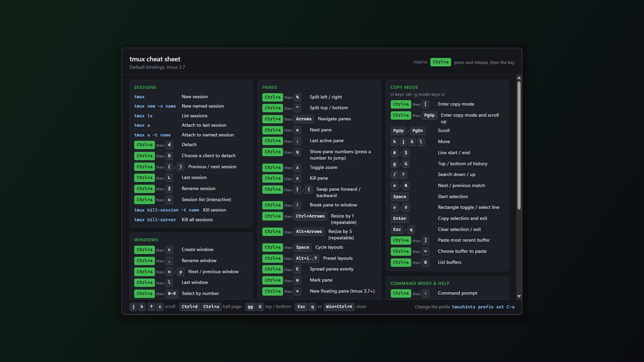Click the "Spread panes evenly" description
644x362 pixels.
(331, 269)
